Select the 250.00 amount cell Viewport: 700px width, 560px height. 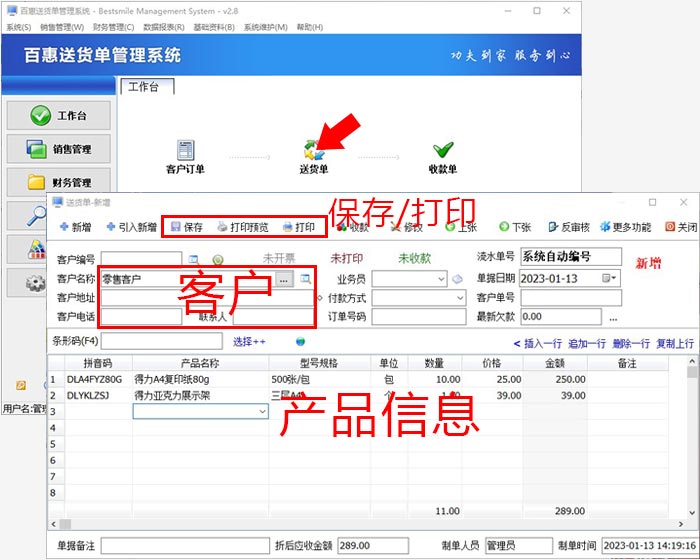(555, 380)
